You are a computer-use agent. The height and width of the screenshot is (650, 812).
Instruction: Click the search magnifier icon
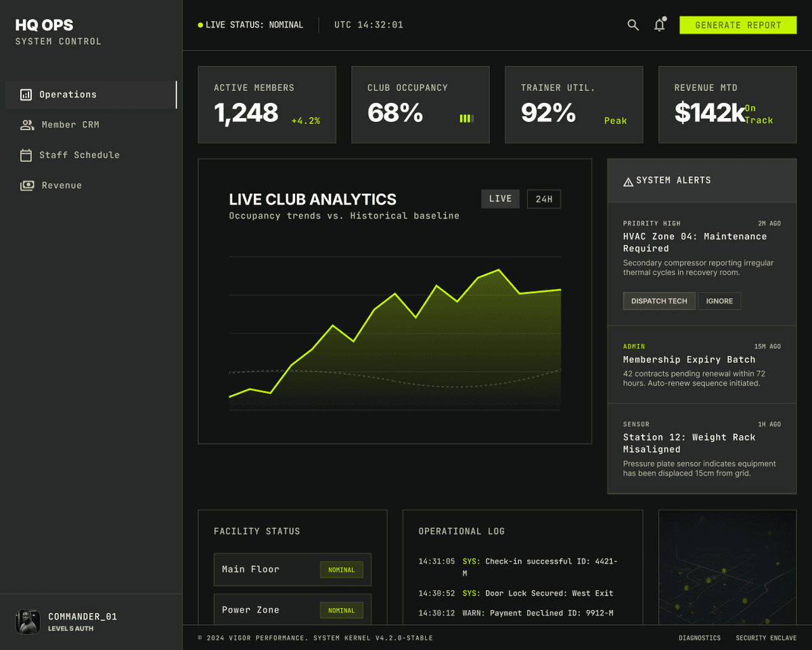(x=633, y=25)
